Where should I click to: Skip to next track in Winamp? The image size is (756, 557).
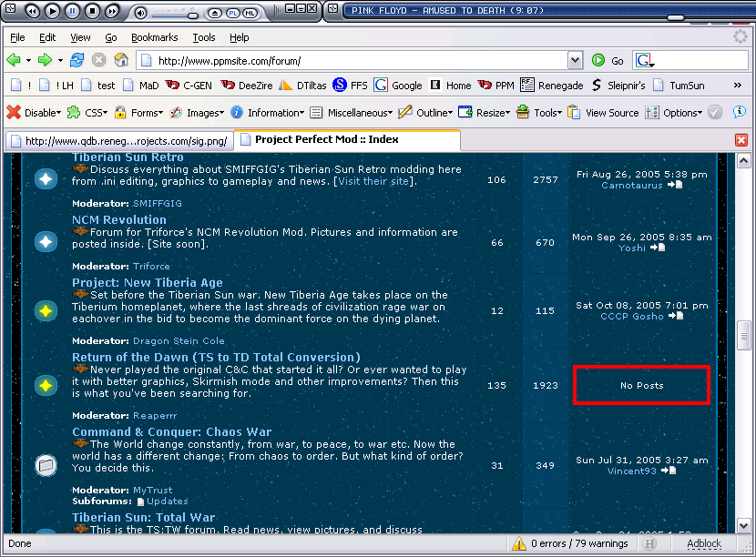pyautogui.click(x=112, y=11)
